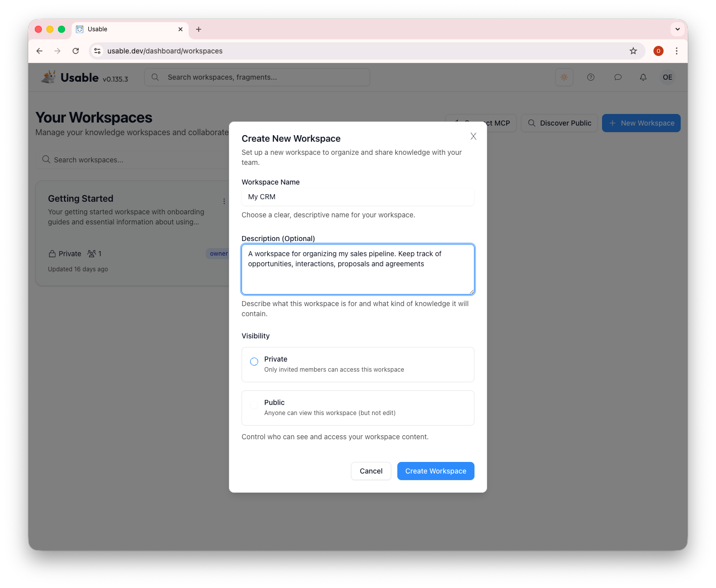Viewport: 716px width, 588px height.
Task: Open the help question mark icon
Action: coord(590,77)
